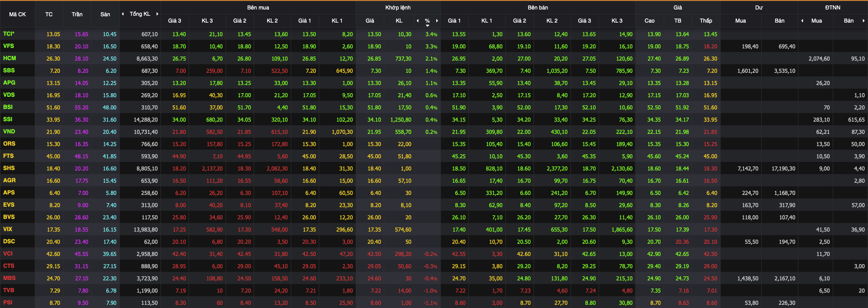Choose the BVS ticker row

[x=9, y=217]
